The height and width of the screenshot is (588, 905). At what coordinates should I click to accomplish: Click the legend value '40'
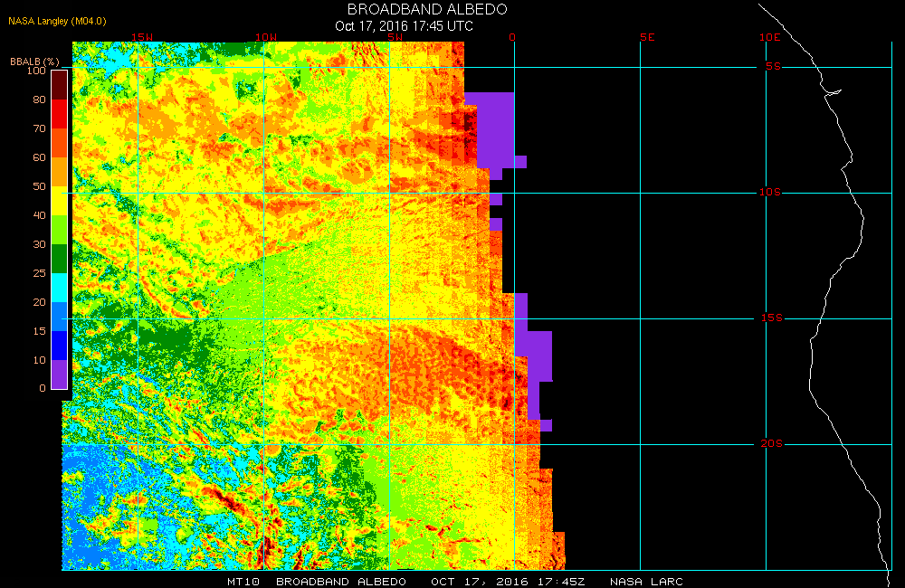click(39, 214)
